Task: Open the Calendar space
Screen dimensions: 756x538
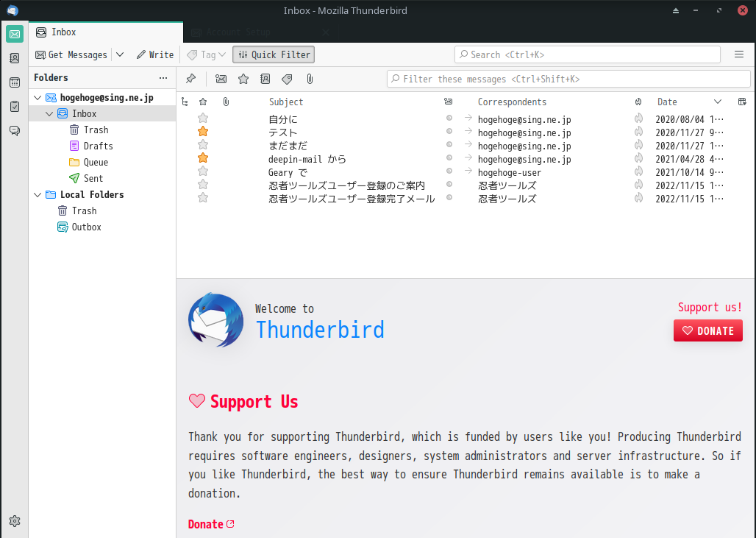Action: click(x=15, y=82)
